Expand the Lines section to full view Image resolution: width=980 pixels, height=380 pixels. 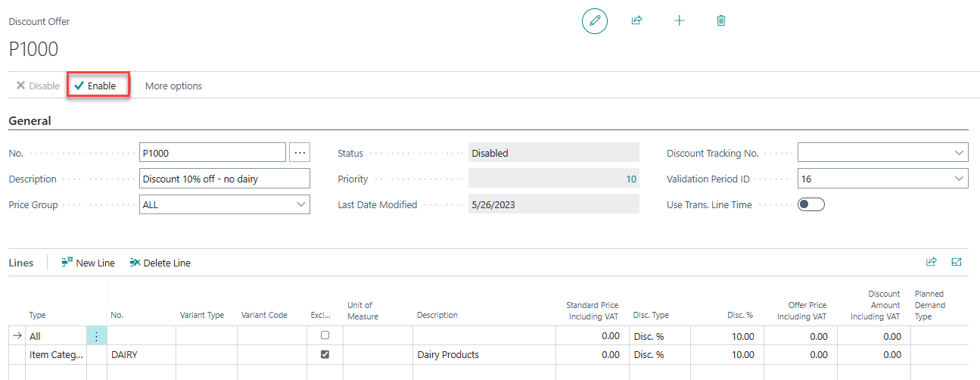click(957, 262)
